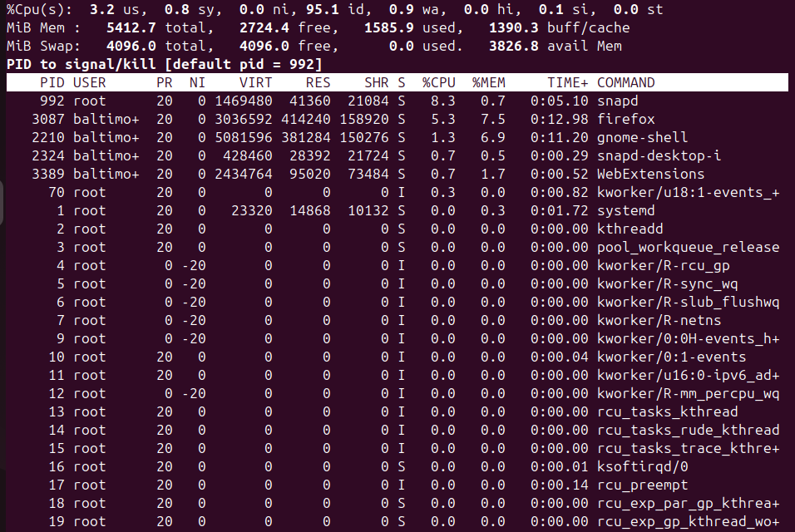
Task: Click the 414240 RES value for firefox
Action: point(306,119)
